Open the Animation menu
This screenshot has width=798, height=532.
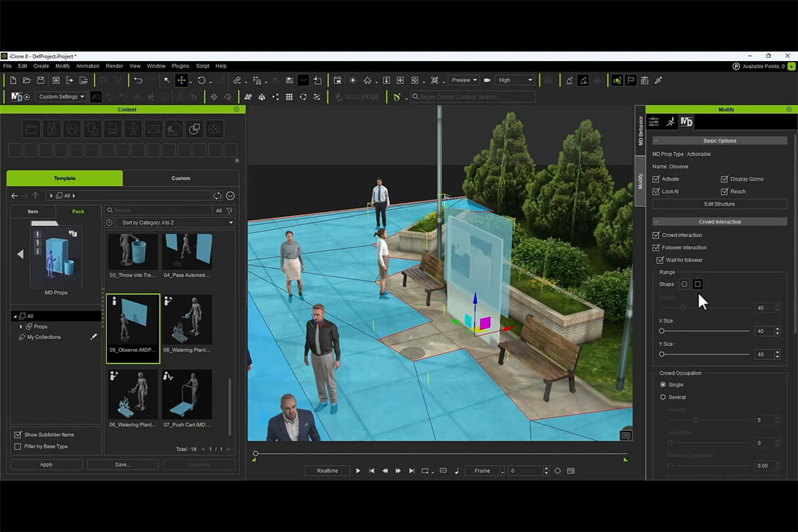click(87, 66)
